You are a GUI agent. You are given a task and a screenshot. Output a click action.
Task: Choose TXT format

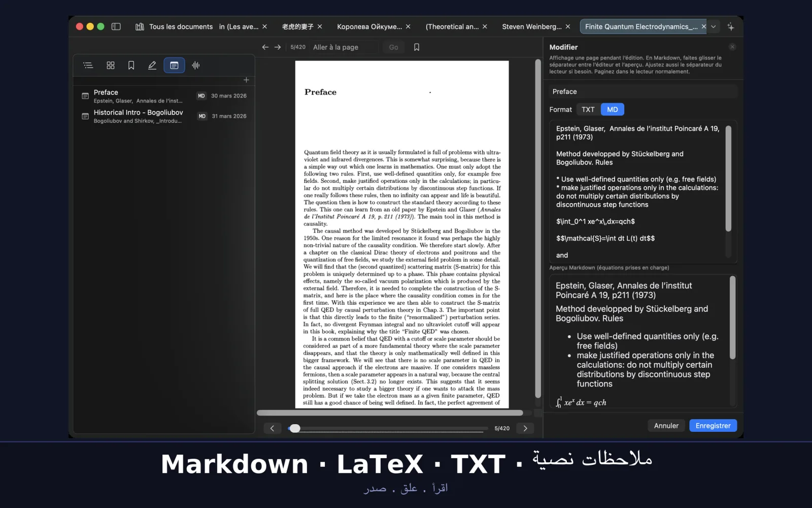[x=588, y=109]
